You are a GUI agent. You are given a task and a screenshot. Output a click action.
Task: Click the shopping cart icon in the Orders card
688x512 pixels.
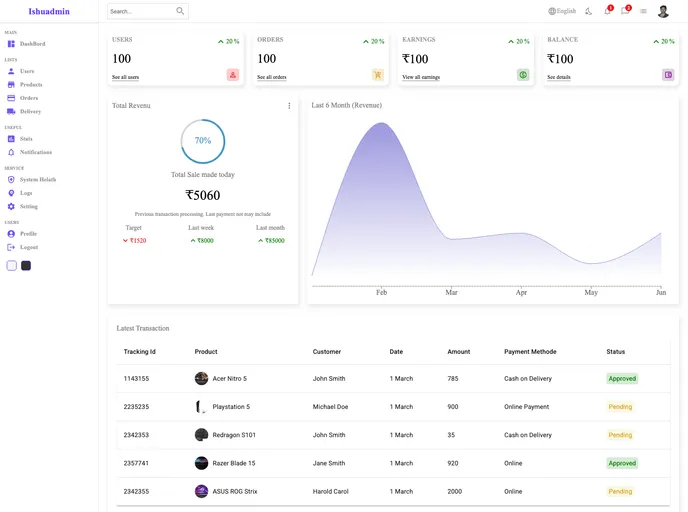(378, 75)
